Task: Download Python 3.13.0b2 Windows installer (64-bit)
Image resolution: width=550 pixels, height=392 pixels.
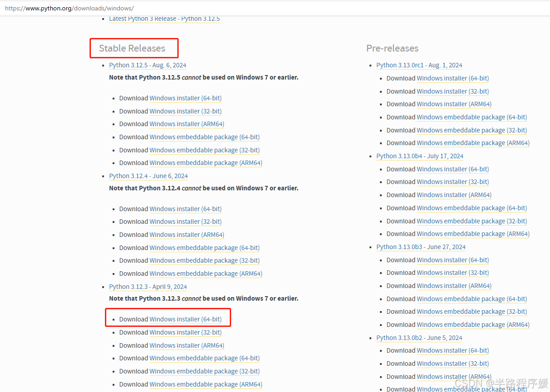Action: pos(453,350)
